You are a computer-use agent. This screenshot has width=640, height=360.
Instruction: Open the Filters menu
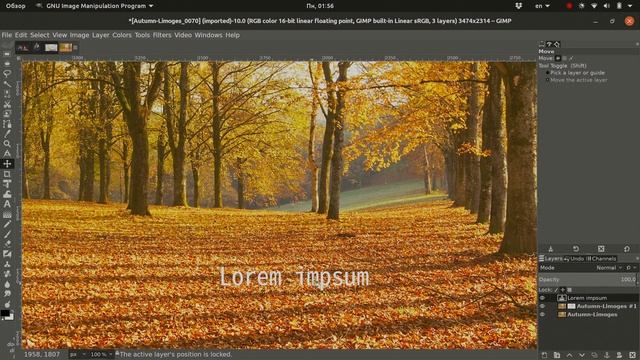162,35
